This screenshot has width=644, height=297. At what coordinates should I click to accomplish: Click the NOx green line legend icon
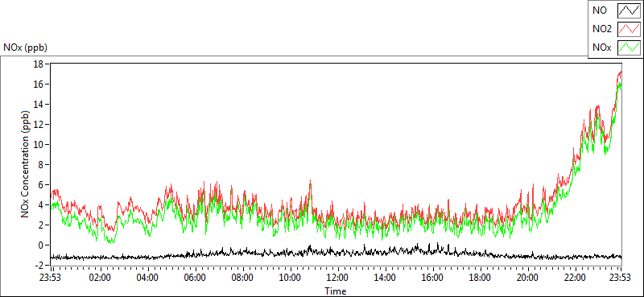coord(629,47)
